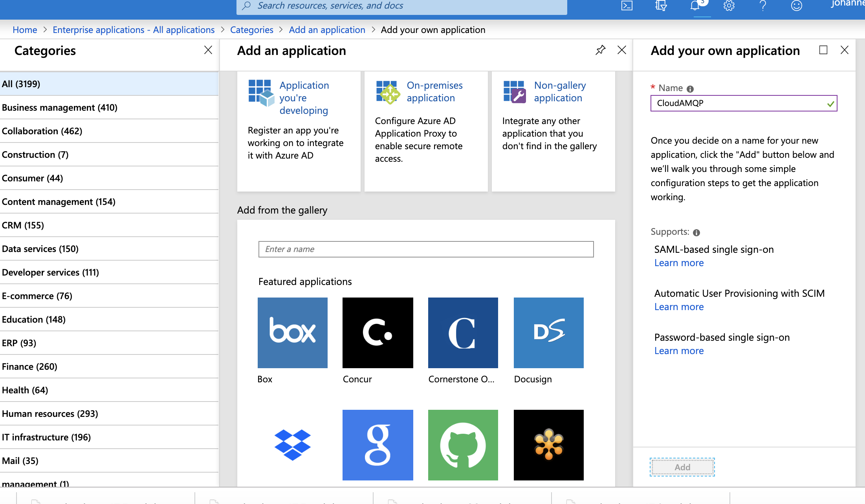Pin the Add an application blade

tap(600, 50)
